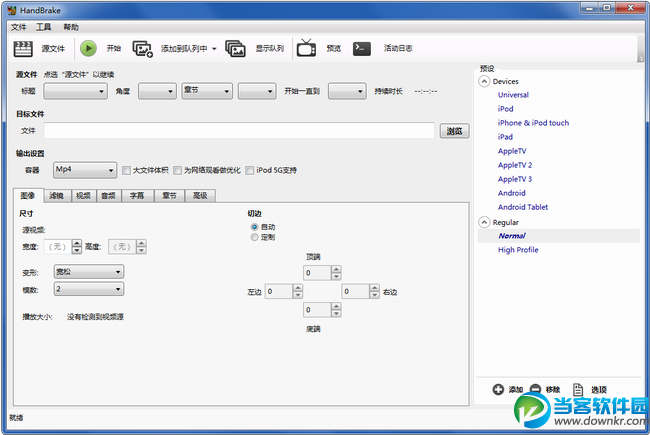Viewport: 650px width, 435px height.
Task: Click the 左边 crop spinner arrows
Action: coord(298,292)
